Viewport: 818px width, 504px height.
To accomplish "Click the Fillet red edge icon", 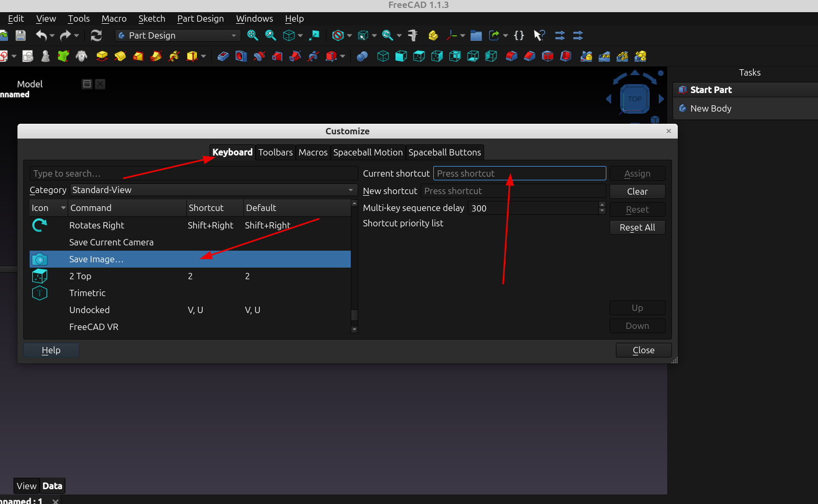I will point(512,56).
